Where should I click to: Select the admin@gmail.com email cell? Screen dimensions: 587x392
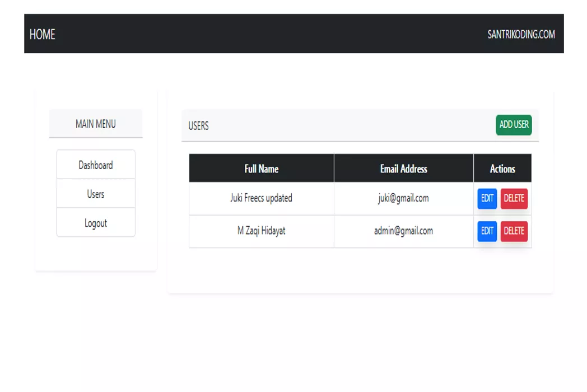tap(403, 231)
